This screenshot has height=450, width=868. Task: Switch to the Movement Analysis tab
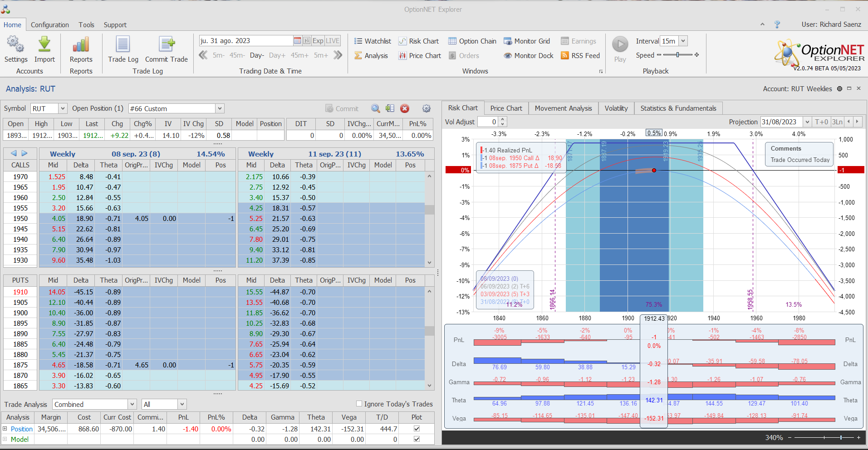tap(563, 108)
